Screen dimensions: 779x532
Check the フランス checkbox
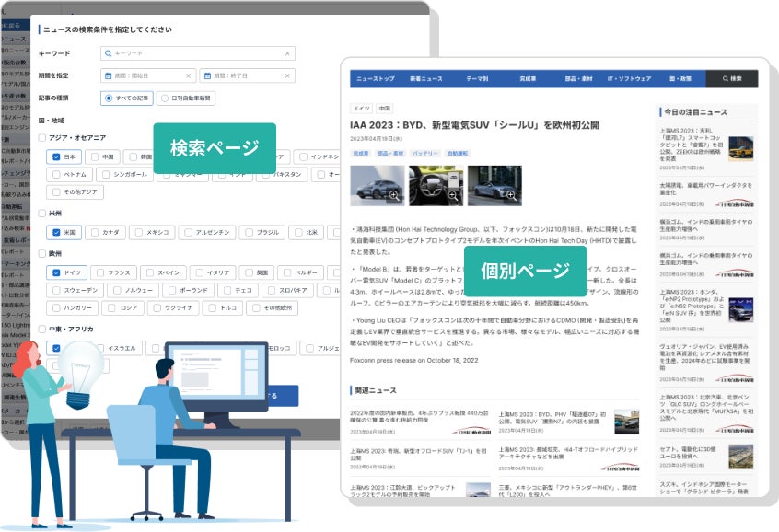click(99, 272)
